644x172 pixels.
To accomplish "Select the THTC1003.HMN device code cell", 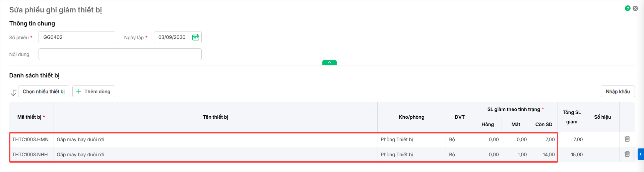I will (x=31, y=139).
